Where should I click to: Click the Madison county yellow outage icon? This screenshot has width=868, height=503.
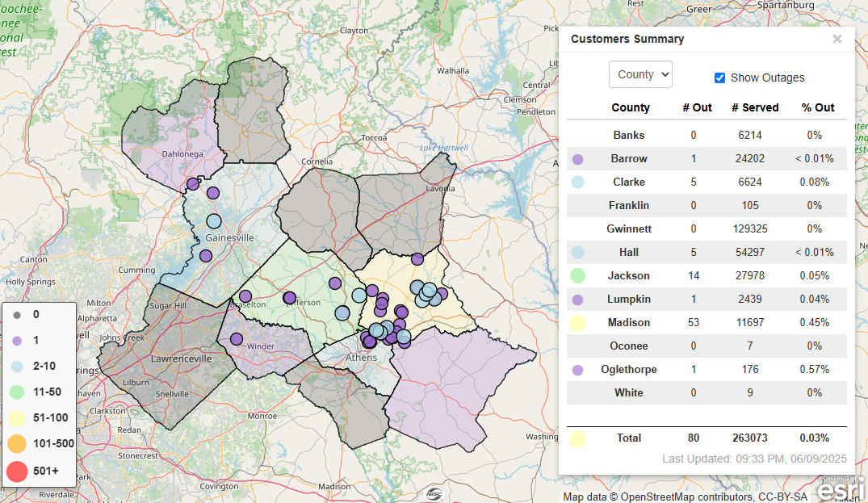click(577, 323)
